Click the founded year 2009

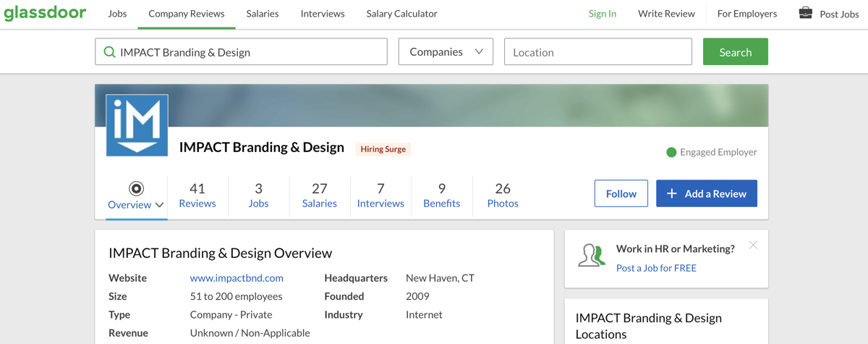417,296
